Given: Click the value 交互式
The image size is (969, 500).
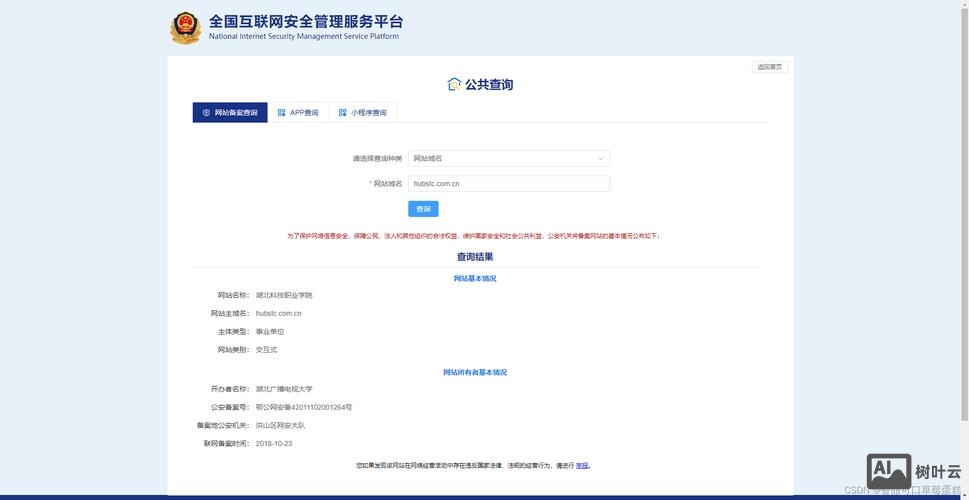Looking at the screenshot, I should tap(266, 350).
